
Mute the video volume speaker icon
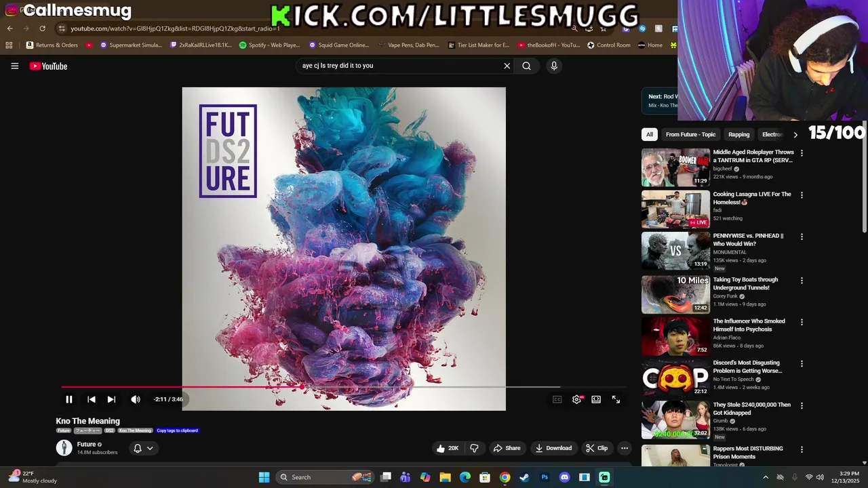[x=136, y=399]
